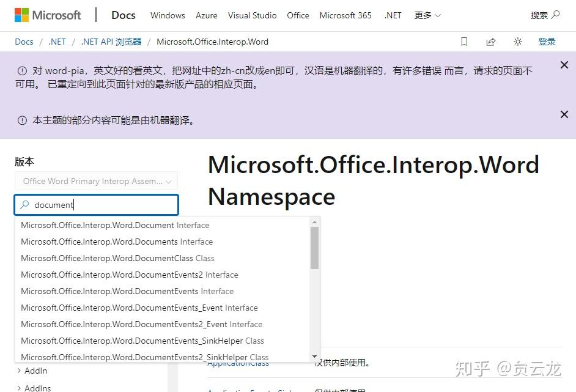Open the Office Word Primary Interop Assembly version selector
Image resolution: width=576 pixels, height=392 pixels.
tap(96, 180)
